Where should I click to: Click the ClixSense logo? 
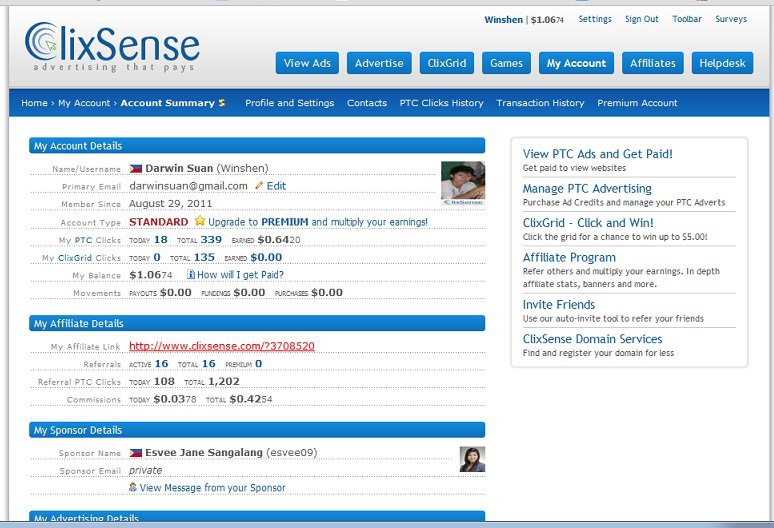pos(112,46)
